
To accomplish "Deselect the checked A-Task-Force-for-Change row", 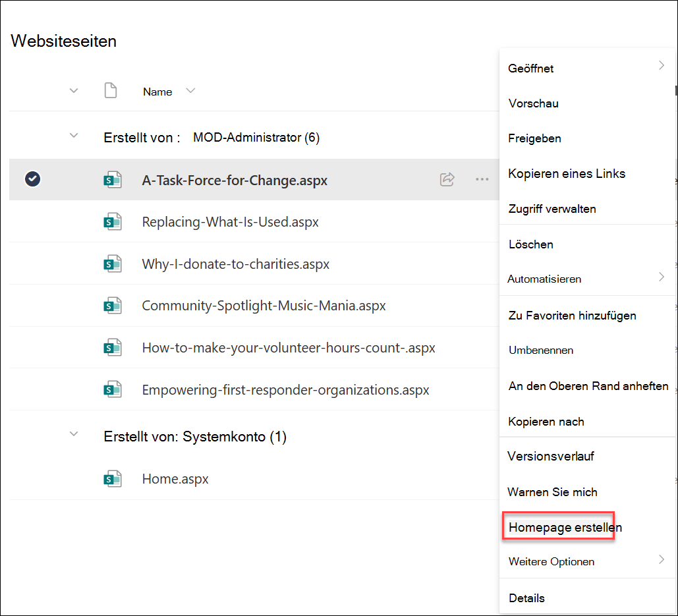I will coord(33,179).
